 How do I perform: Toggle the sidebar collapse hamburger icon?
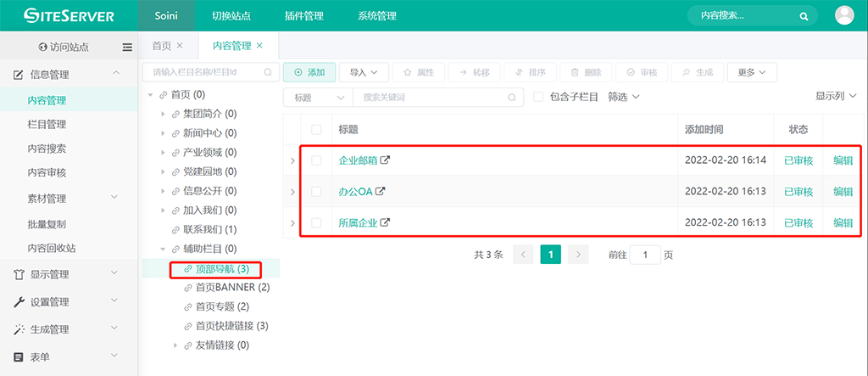(x=127, y=47)
